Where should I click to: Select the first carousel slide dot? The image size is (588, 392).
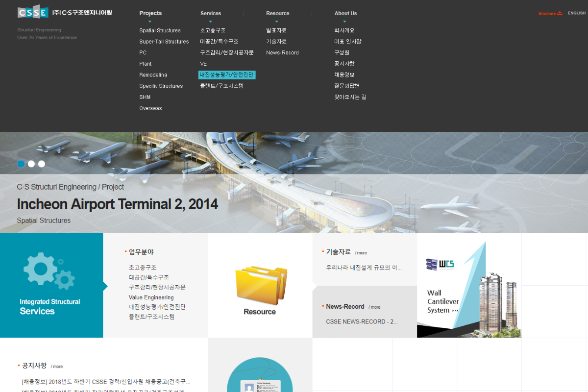click(21, 164)
